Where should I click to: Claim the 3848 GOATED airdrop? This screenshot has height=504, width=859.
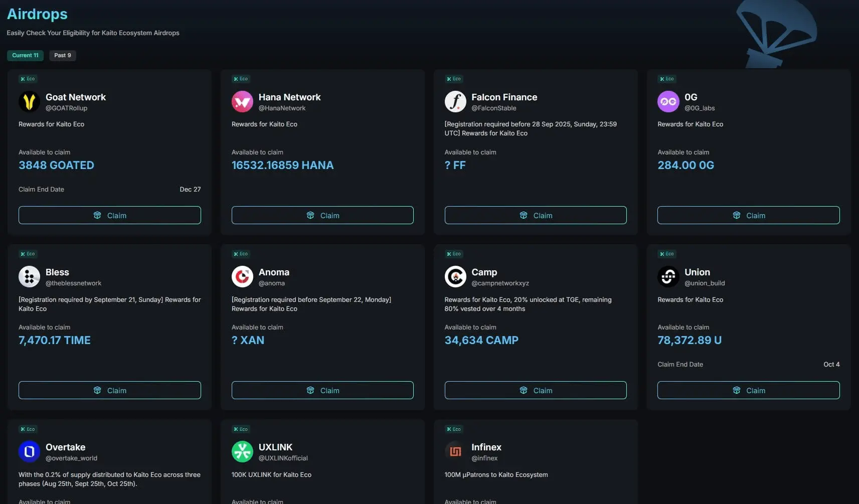(x=110, y=215)
